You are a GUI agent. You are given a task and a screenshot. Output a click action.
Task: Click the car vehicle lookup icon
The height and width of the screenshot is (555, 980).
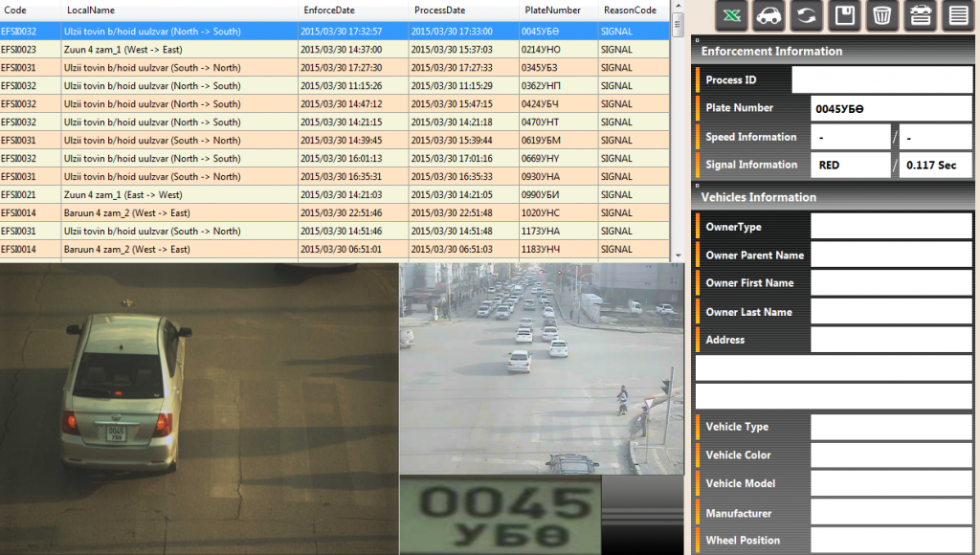(768, 15)
